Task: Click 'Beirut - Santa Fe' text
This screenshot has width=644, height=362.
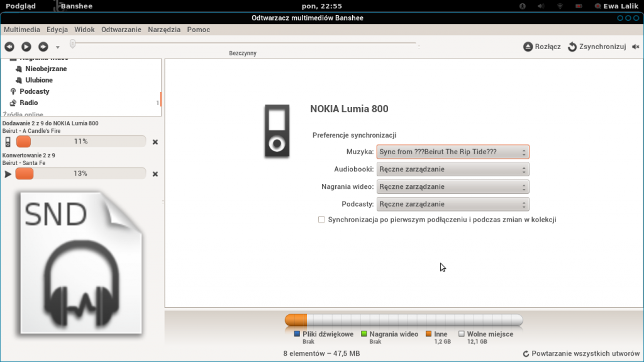Action: click(x=24, y=163)
